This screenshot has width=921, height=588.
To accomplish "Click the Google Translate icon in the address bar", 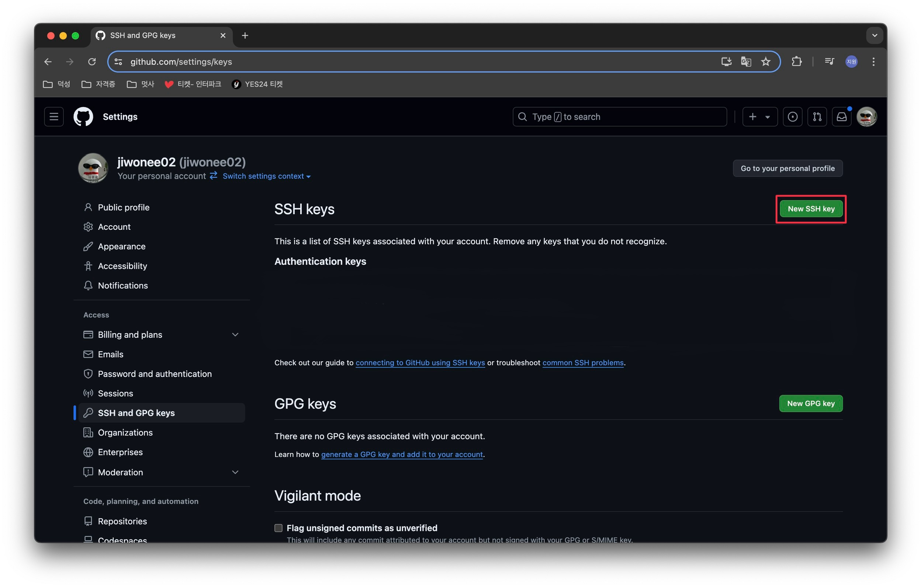I will click(x=745, y=62).
